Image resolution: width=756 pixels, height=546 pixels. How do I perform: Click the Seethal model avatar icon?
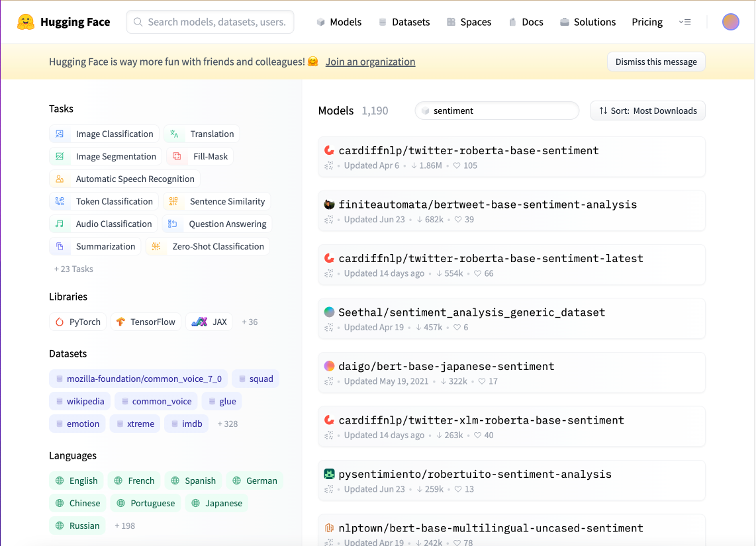tap(329, 312)
